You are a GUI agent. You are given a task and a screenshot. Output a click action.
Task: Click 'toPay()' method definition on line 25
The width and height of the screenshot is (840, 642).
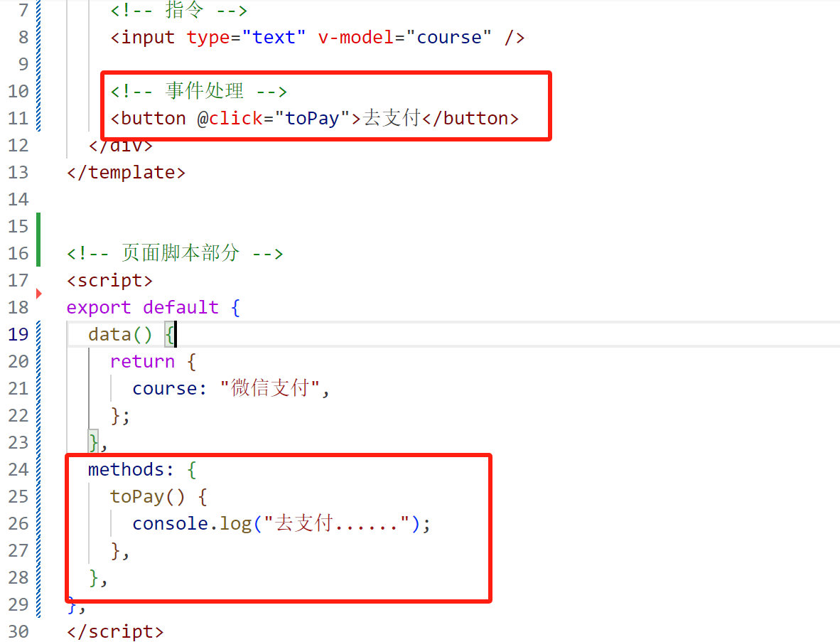click(147, 497)
